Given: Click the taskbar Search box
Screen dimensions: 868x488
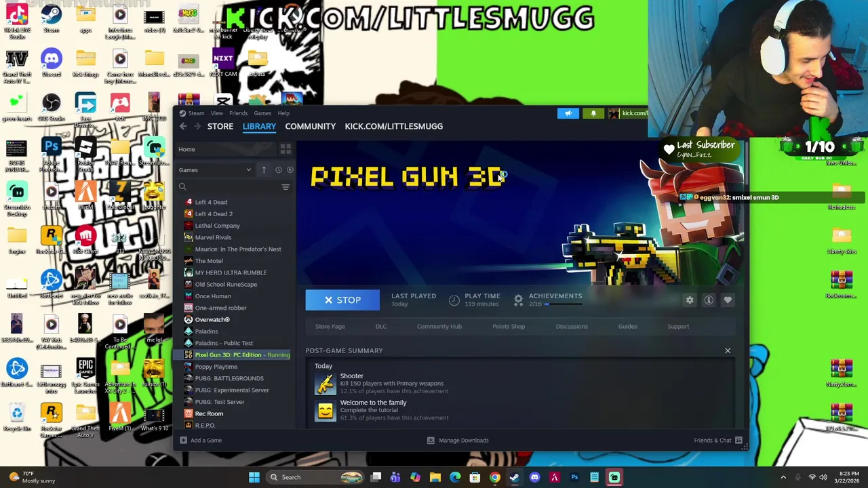Looking at the screenshot, I should point(315,477).
